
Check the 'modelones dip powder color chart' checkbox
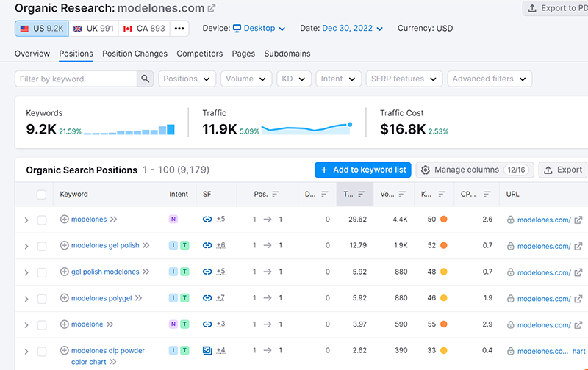point(42,351)
